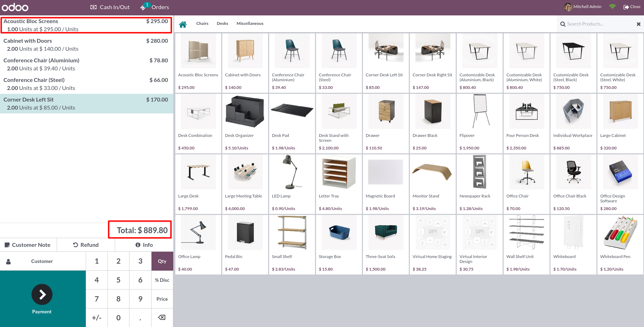Tap the backspace key on numpad
Screen dimensions: 644x327
pyautogui.click(x=162, y=318)
